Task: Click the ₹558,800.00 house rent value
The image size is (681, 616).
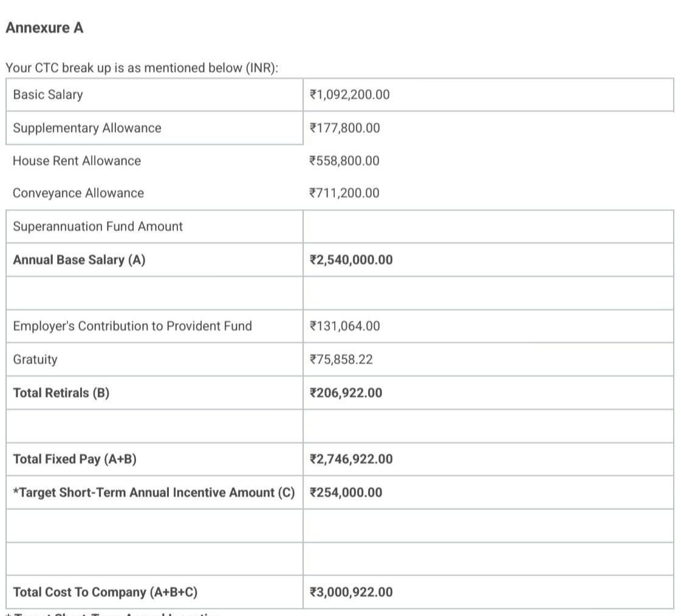Action: pos(344,161)
